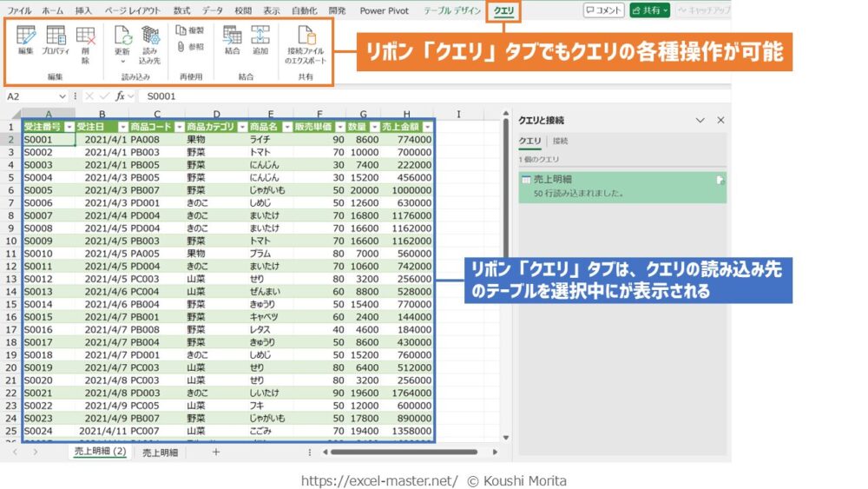Open the Name Box dropdown arrow
868x489 pixels.
pyautogui.click(x=80, y=96)
